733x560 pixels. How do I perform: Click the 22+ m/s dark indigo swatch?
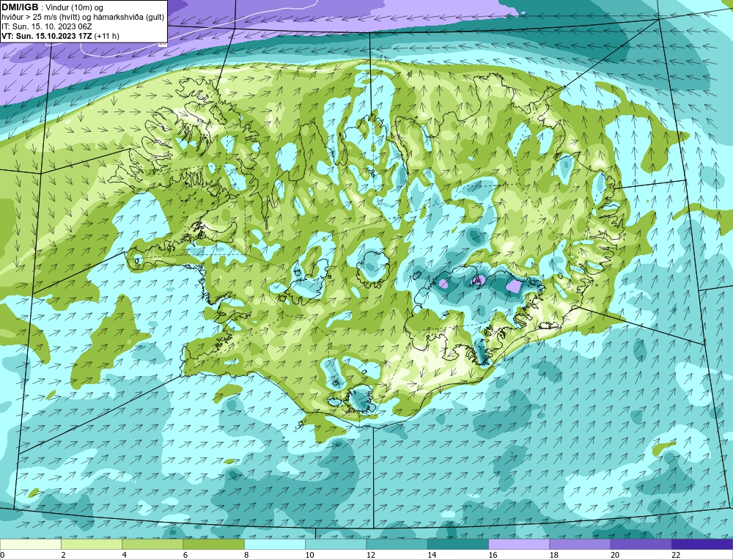point(701,544)
